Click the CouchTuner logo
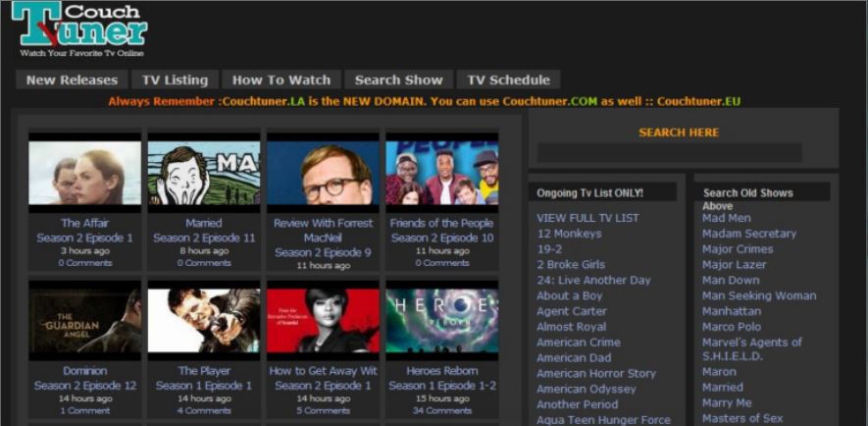This screenshot has width=868, height=426. [x=79, y=28]
